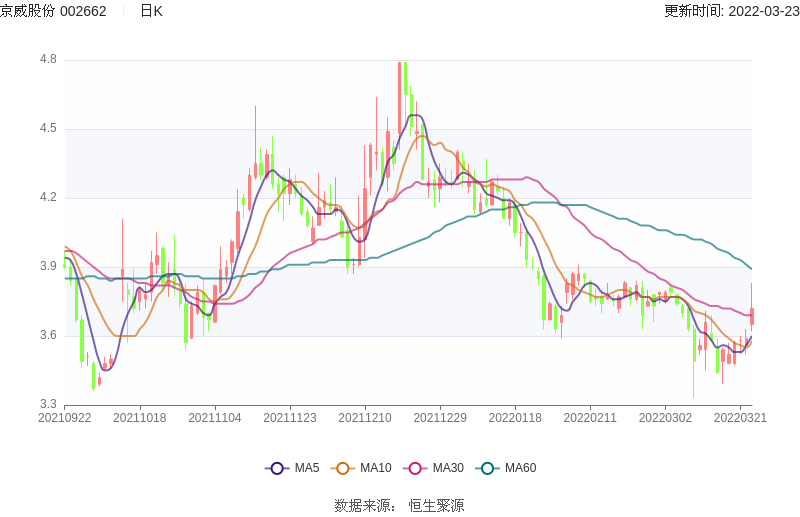Image resolution: width=800 pixels, height=517 pixels.
Task: Click the orange MA10 legend marker icon
Action: coord(343,468)
